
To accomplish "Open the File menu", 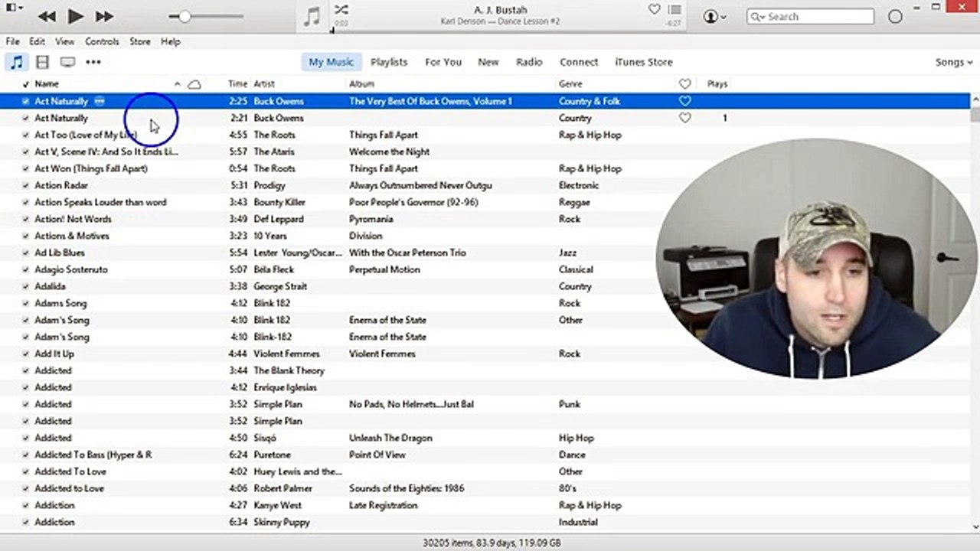I will tap(12, 41).
